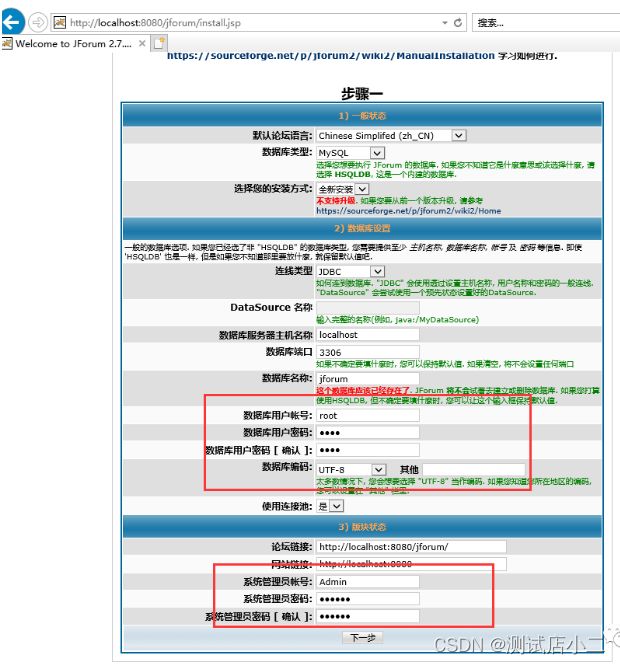Open the 使用连接池 dropdown
This screenshot has height=664, width=620.
pos(330,506)
